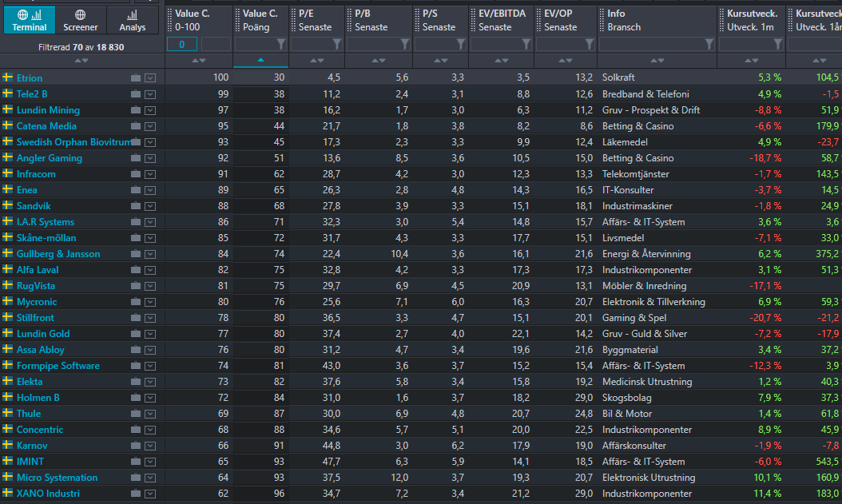Screen dimensions: 842x504
Task: Select the Medicinsk Utrustning branch cell
Action: 647,382
